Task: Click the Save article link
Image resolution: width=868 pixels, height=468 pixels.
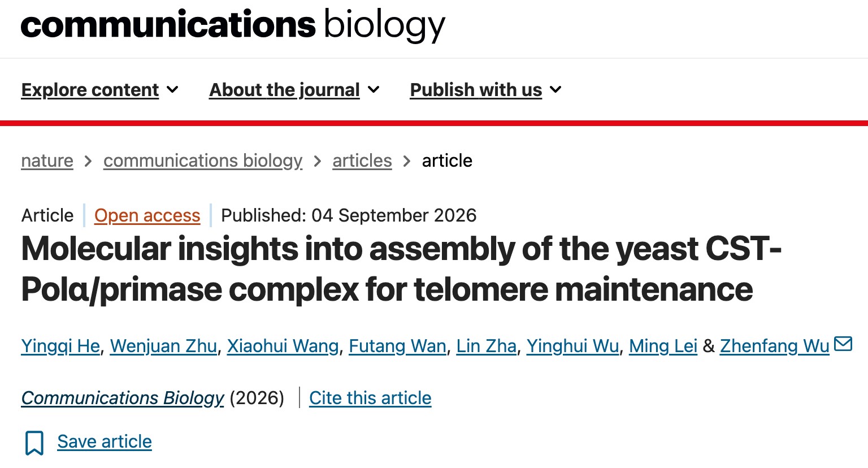Action: [105, 441]
